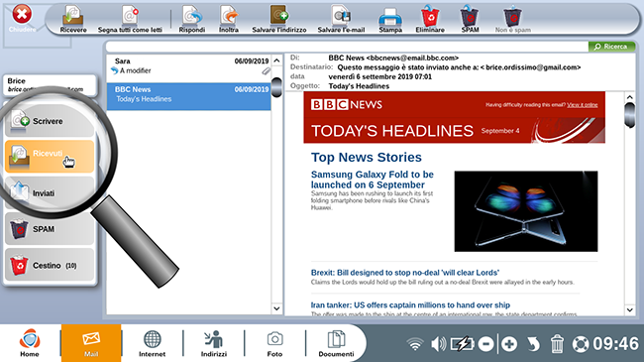Toggle the volume speaker icon in the status bar
The height and width of the screenshot is (362, 644).
pyautogui.click(x=438, y=343)
